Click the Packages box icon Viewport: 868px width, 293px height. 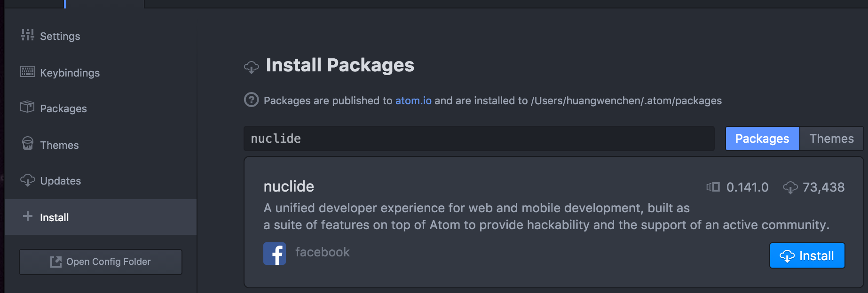(27, 107)
